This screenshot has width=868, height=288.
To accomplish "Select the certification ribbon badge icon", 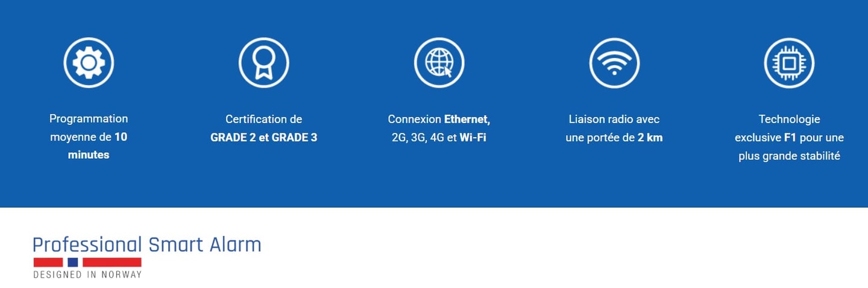I will click(x=264, y=62).
